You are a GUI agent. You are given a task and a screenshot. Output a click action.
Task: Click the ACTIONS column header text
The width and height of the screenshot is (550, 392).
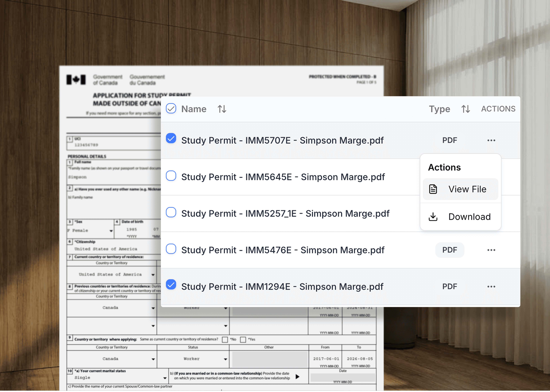[x=498, y=109]
